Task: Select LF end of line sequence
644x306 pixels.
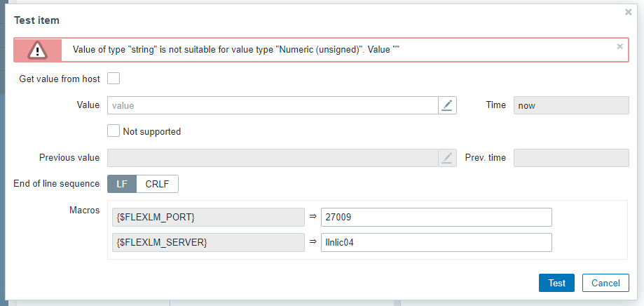Action: (x=121, y=184)
